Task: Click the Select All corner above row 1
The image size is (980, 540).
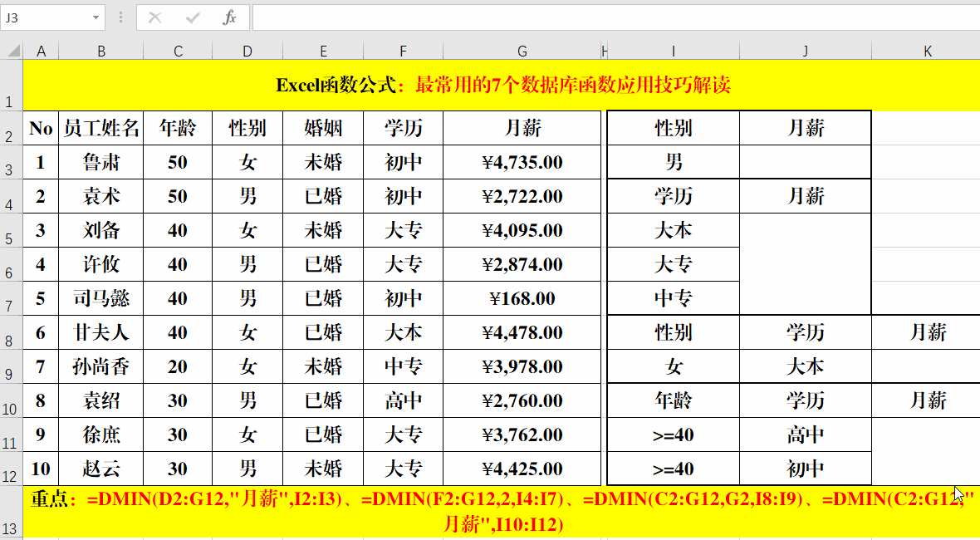Action: (x=12, y=50)
